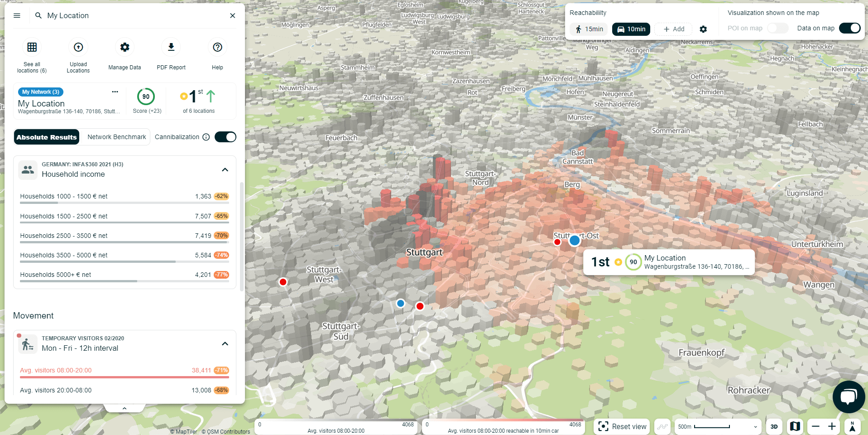Image resolution: width=868 pixels, height=435 pixels.
Task: Click the side panel vertical scrollbar
Action: [x=242, y=236]
